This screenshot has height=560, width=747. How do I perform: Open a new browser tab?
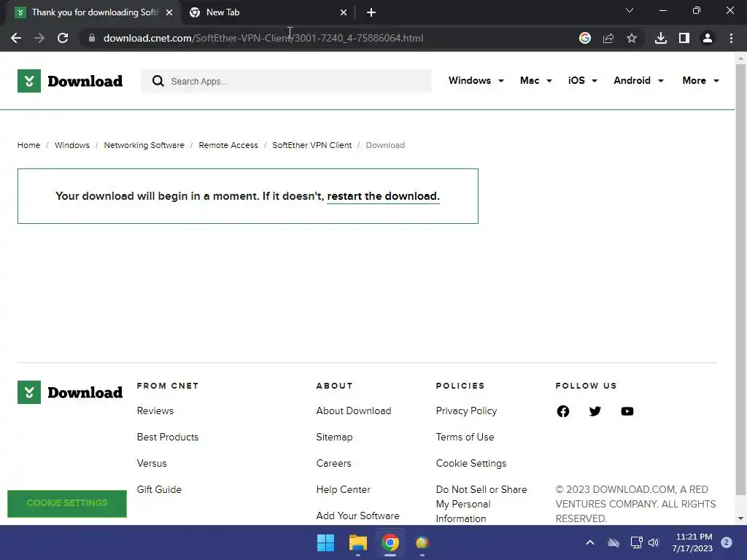tap(371, 12)
